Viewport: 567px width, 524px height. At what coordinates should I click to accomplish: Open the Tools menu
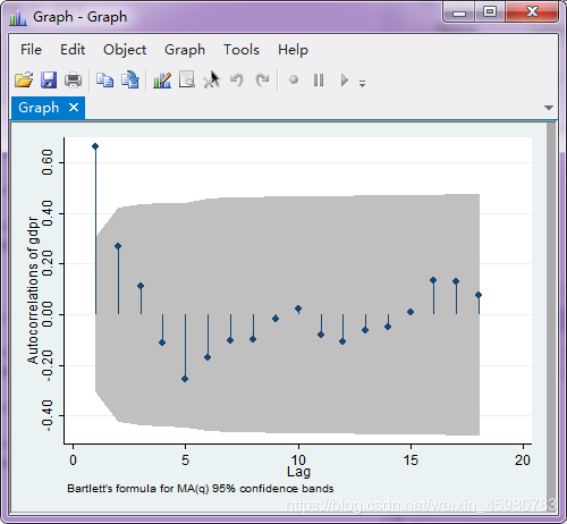pyautogui.click(x=241, y=50)
